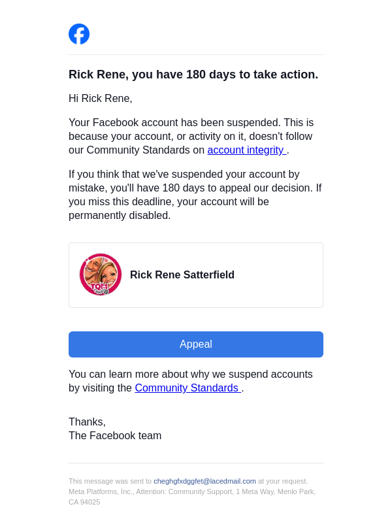Click the Rick Rene Satterfield name
Viewport: 392px width, 532px height.
point(182,275)
